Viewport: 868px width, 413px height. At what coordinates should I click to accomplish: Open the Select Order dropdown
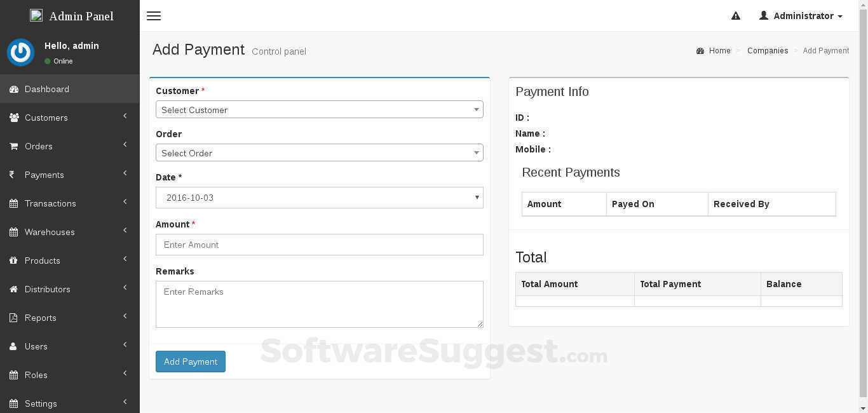[319, 153]
